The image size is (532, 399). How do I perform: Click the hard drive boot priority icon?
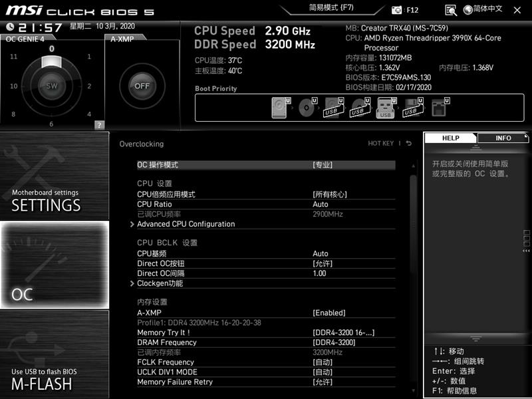280,108
